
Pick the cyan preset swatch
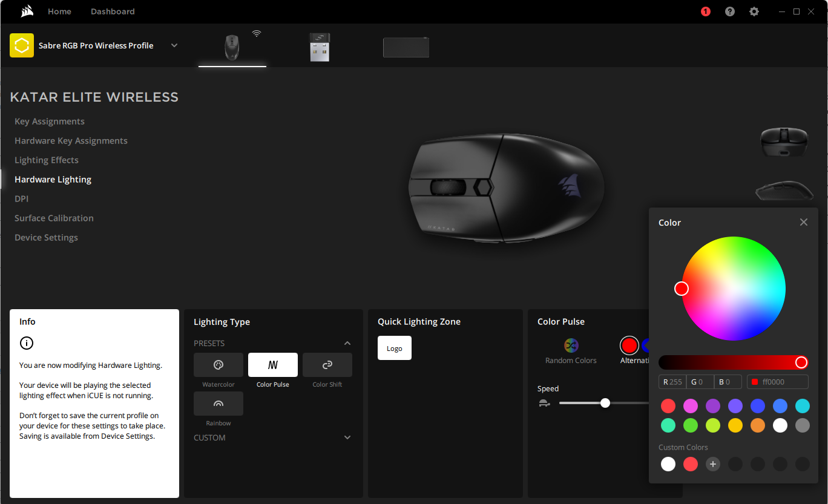[x=803, y=406]
